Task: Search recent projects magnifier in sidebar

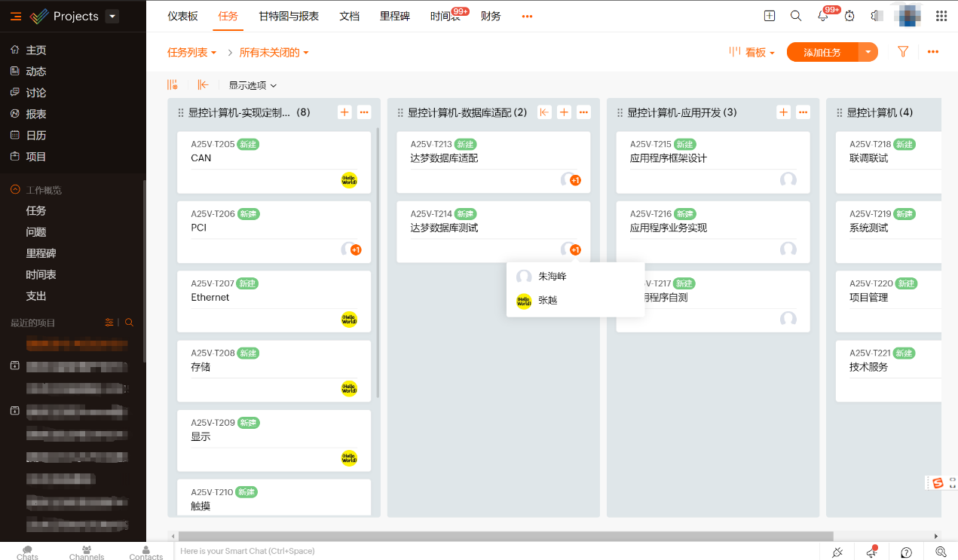Action: coord(129,323)
